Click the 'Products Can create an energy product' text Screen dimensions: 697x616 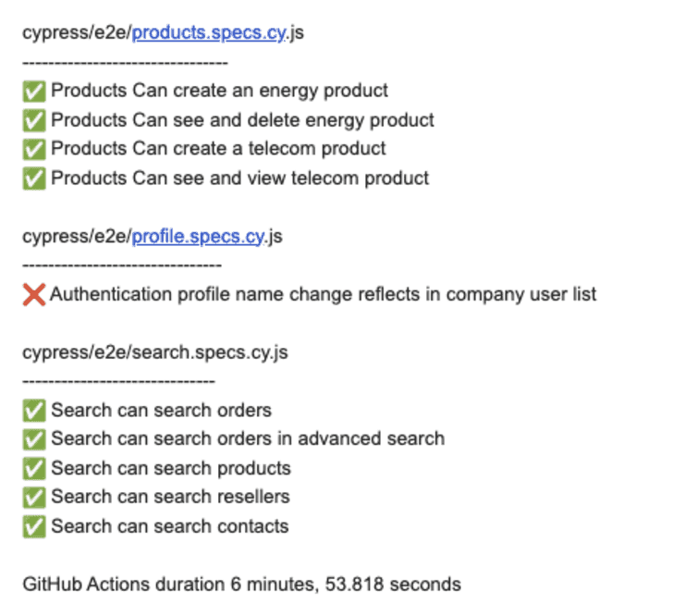point(219,91)
